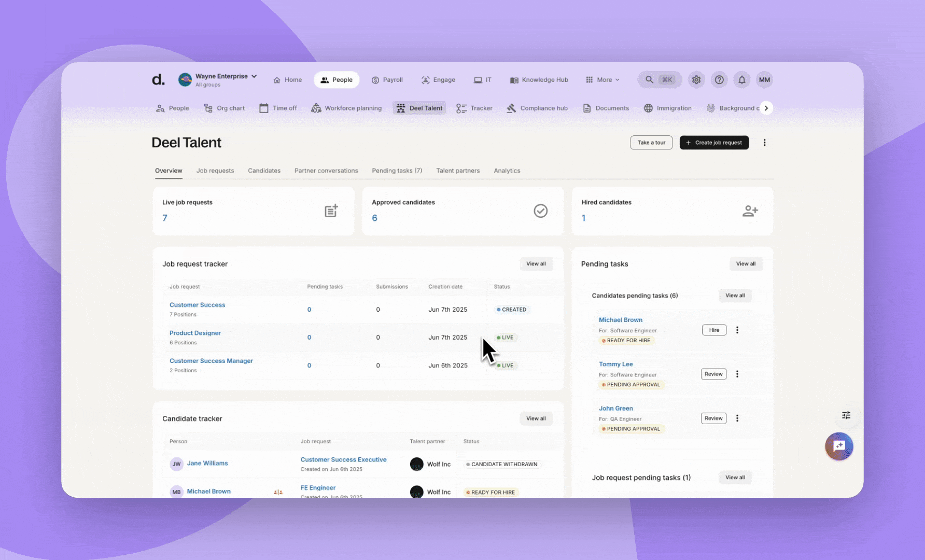
Task: Click Create job request button
Action: click(x=714, y=143)
